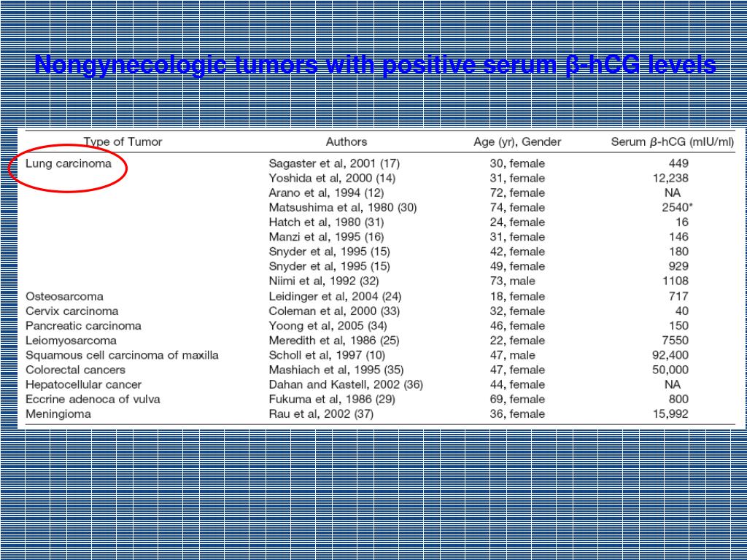Click the 'Meningioma' tumor type cell
The width and height of the screenshot is (747, 560).
(x=58, y=414)
